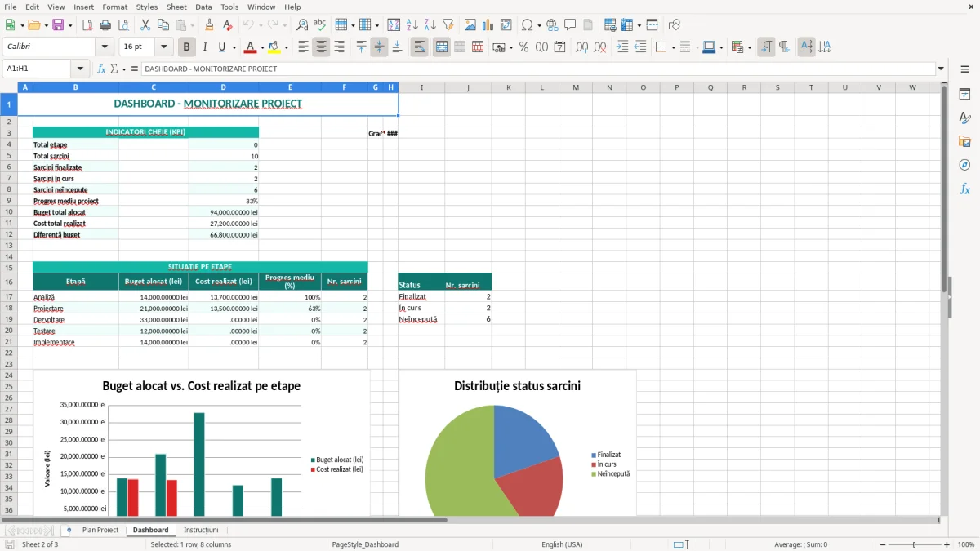
Task: Toggle Bold formatting
Action: (x=186, y=47)
